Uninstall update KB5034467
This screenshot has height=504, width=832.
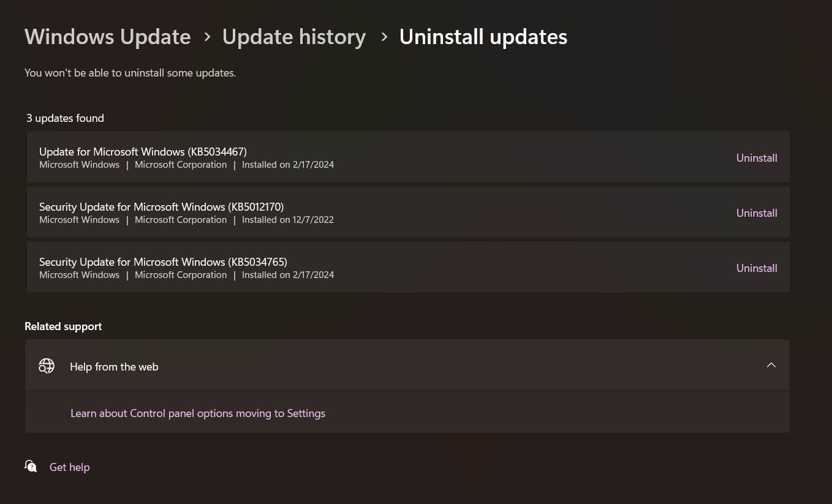[x=756, y=157]
